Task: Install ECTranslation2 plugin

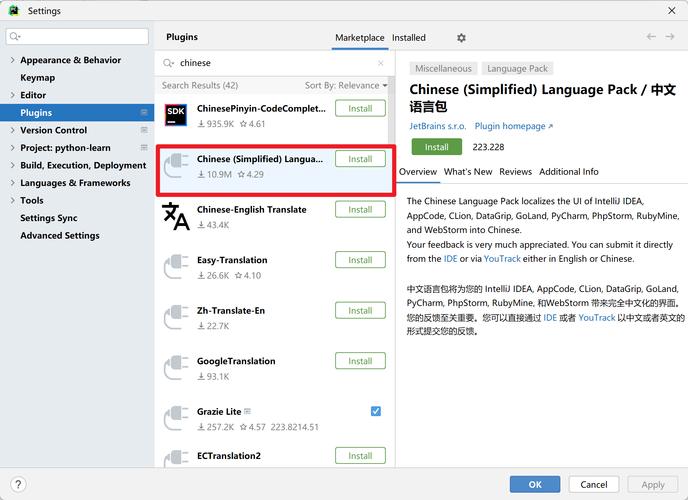Action: click(x=360, y=456)
